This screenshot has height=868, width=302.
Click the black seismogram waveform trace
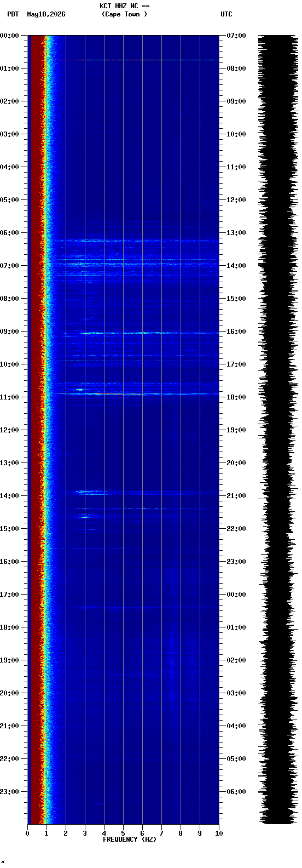click(277, 429)
